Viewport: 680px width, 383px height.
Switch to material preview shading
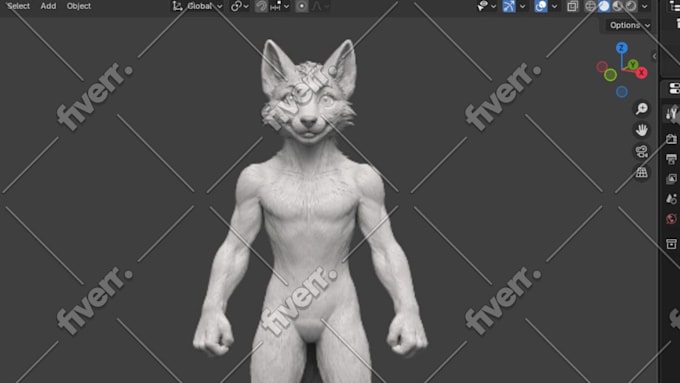point(618,6)
